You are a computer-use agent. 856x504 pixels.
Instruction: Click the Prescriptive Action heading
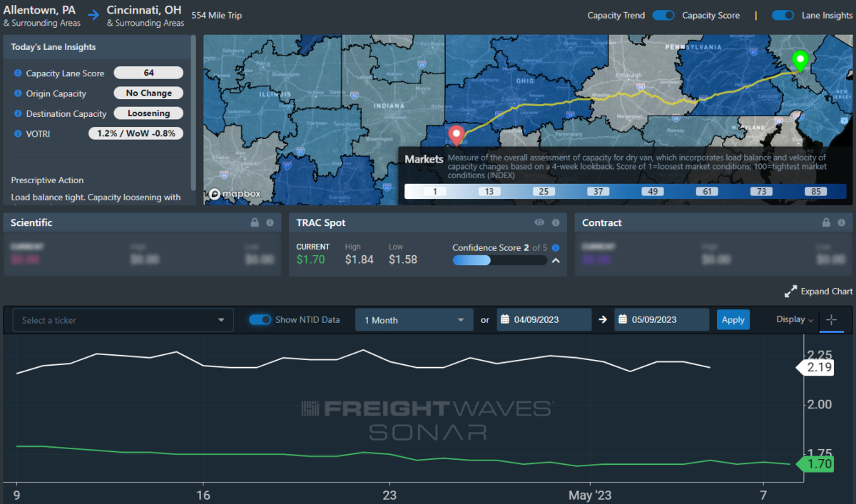point(47,180)
